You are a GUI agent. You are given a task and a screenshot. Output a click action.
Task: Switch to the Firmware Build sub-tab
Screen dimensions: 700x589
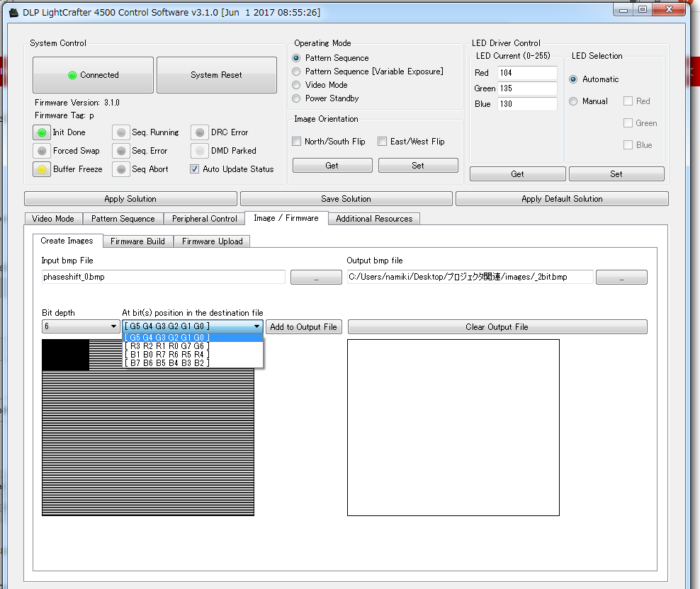137,241
